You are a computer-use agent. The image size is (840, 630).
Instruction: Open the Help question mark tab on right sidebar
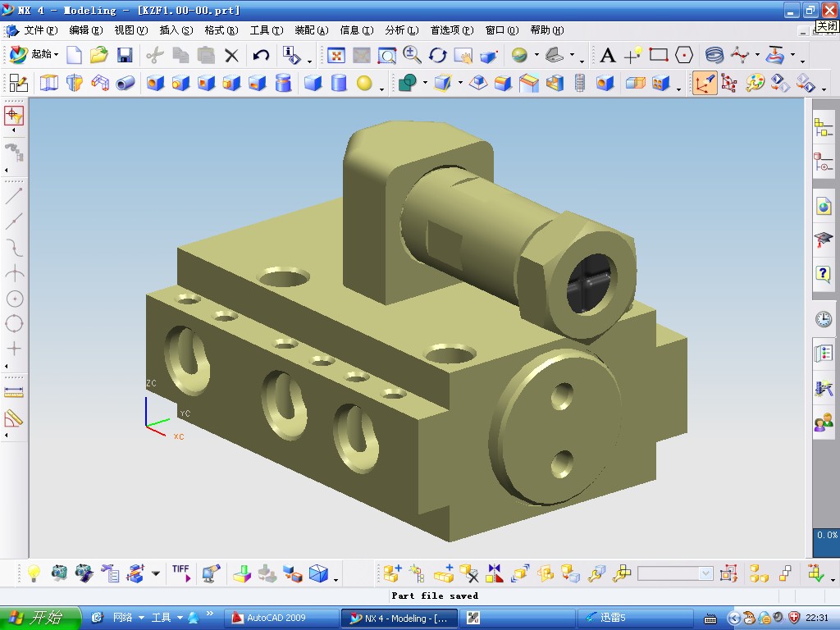(824, 274)
